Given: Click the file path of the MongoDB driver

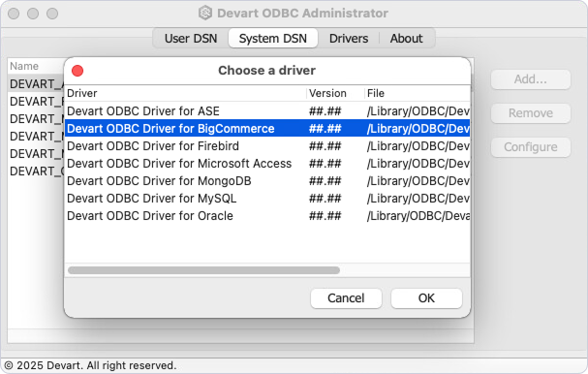Looking at the screenshot, I should coord(418,181).
